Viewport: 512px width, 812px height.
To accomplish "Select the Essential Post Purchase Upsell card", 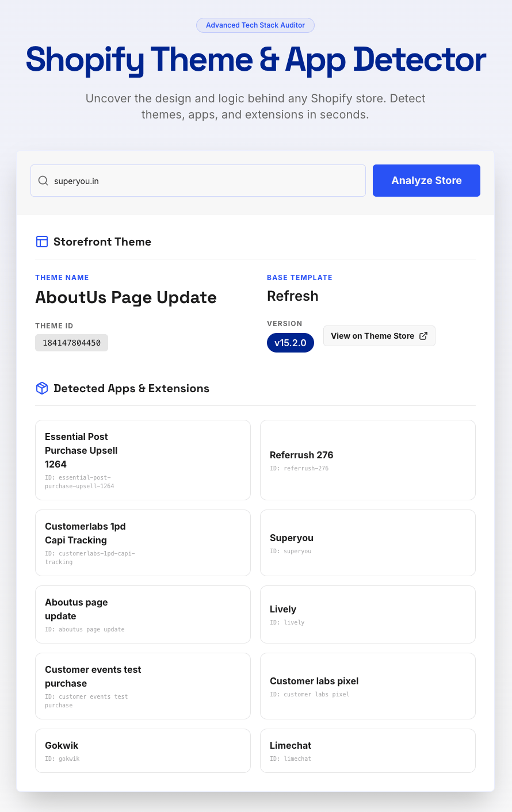I will [x=143, y=460].
